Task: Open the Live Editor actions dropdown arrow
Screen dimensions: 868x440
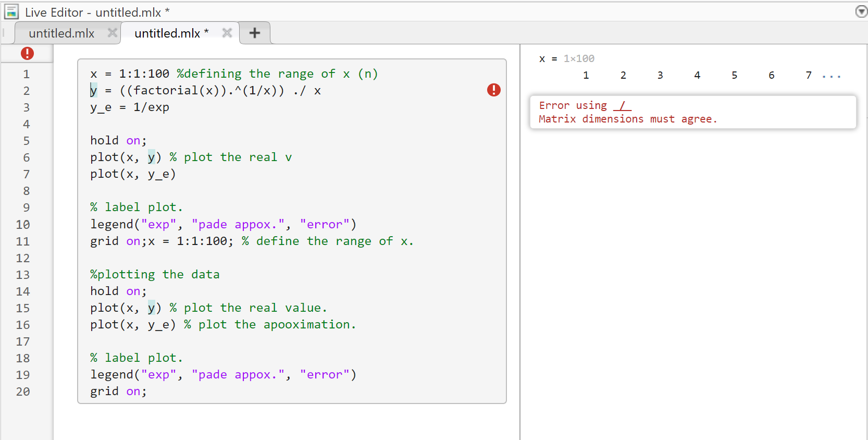Action: [x=861, y=11]
